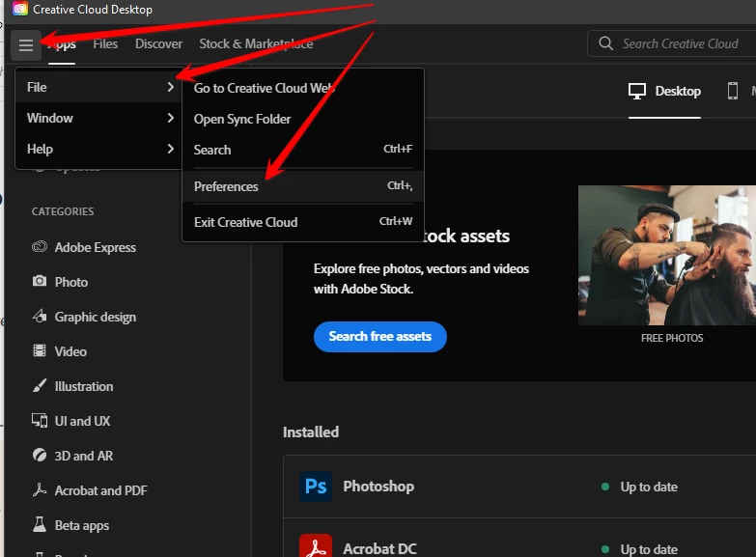Screen dimensions: 756x557
Task: Expand the File submenu chevron
Action: click(170, 87)
